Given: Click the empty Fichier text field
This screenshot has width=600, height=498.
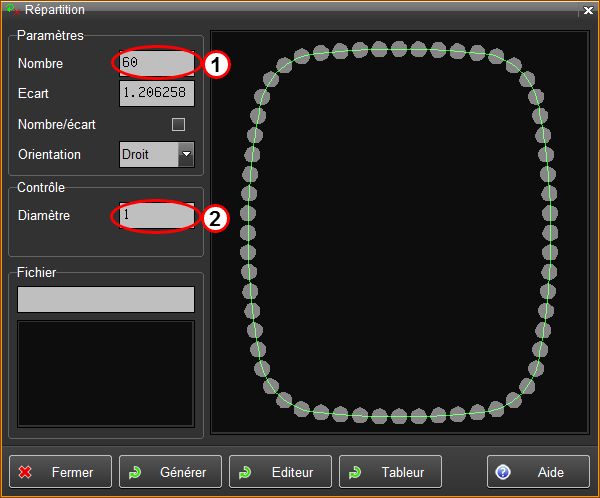Looking at the screenshot, I should tap(106, 299).
